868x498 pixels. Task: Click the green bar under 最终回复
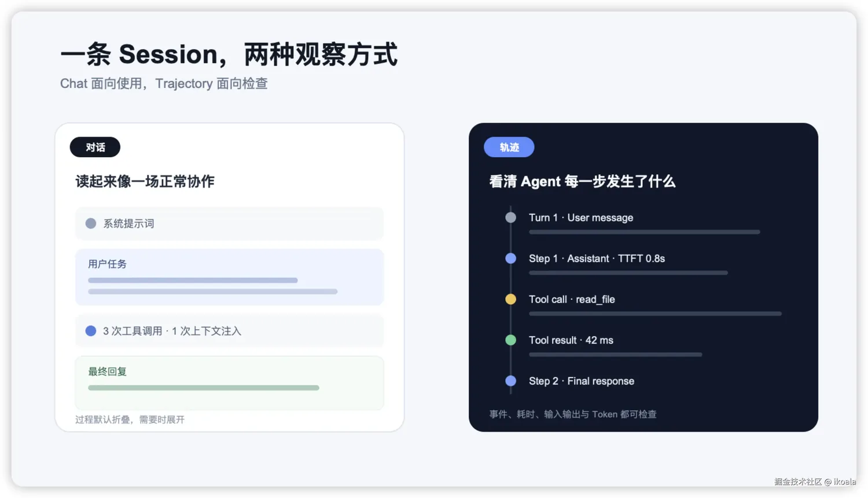tap(204, 388)
